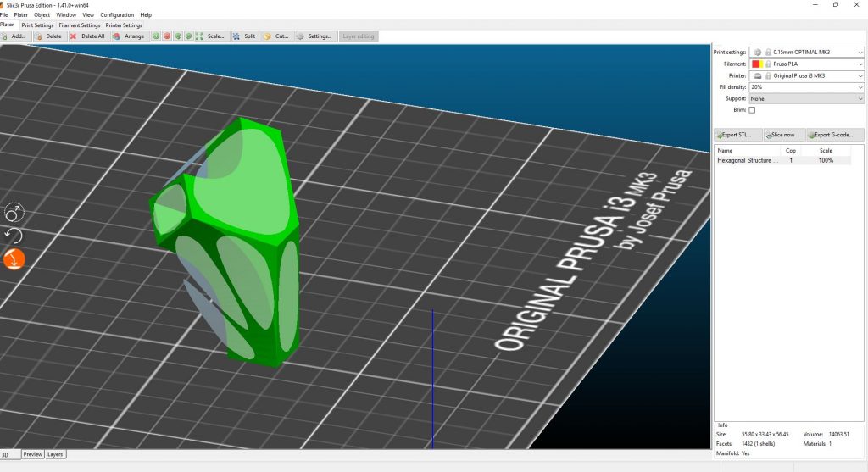Switch to the Plater tab
The width and height of the screenshot is (868, 472).
(7, 25)
